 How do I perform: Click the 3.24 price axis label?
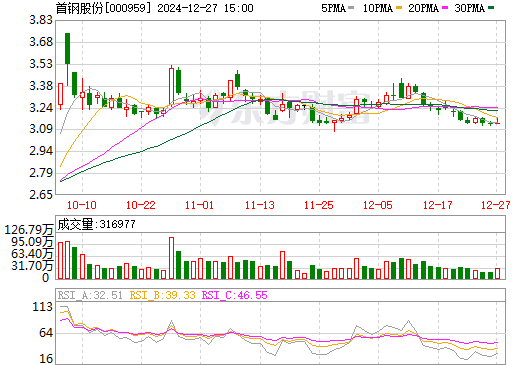pyautogui.click(x=41, y=108)
